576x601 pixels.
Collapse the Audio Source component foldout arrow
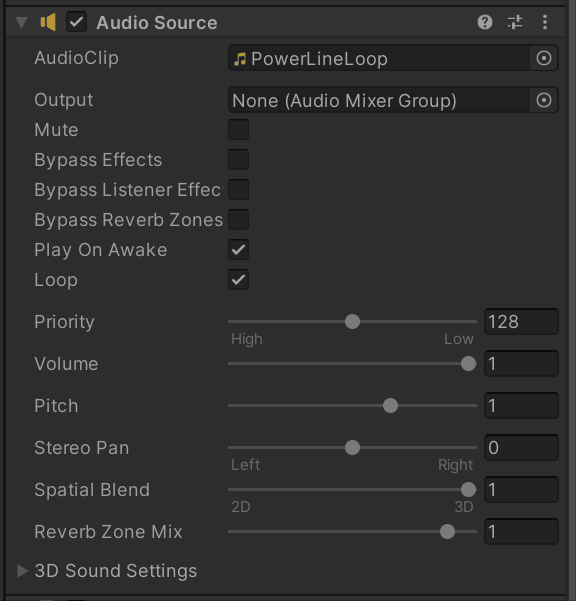tap(22, 23)
